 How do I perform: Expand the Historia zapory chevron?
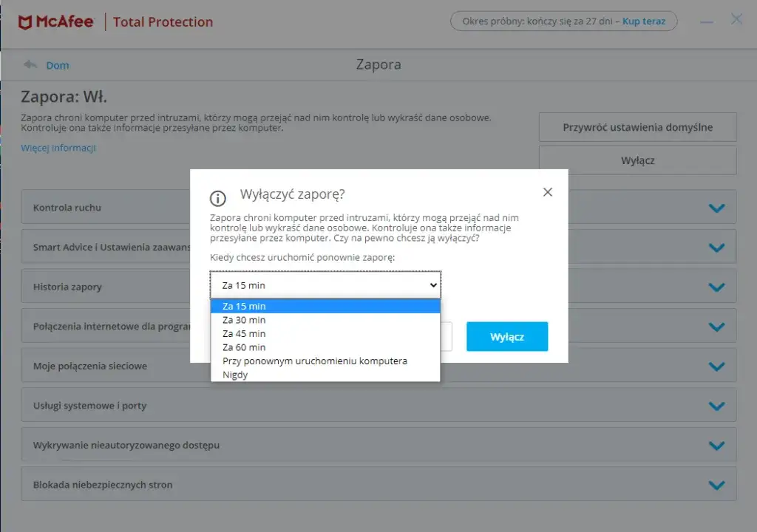click(716, 287)
